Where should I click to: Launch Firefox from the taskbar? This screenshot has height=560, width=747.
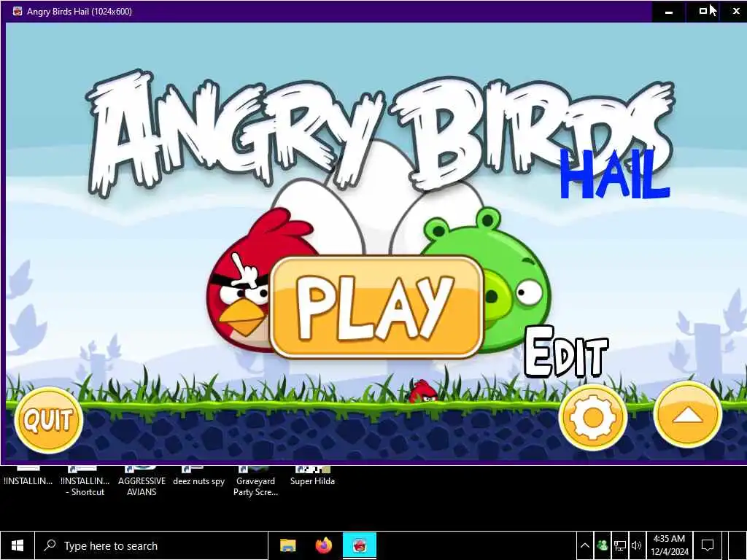point(324,545)
